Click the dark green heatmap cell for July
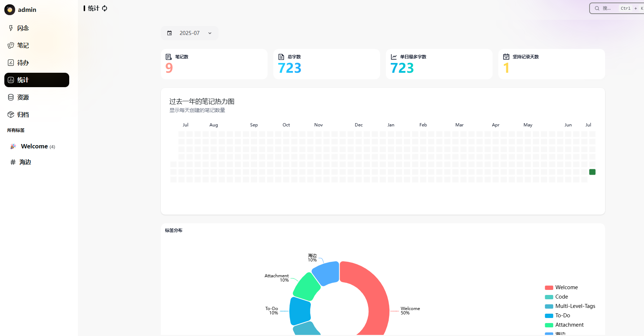This screenshot has height=336, width=644. pyautogui.click(x=592, y=172)
